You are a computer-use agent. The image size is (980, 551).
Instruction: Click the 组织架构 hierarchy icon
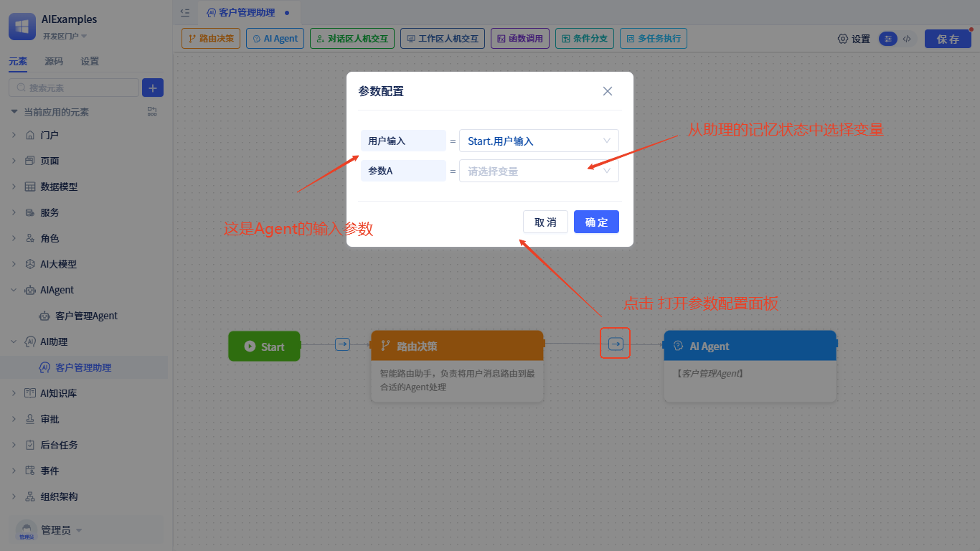tap(30, 496)
